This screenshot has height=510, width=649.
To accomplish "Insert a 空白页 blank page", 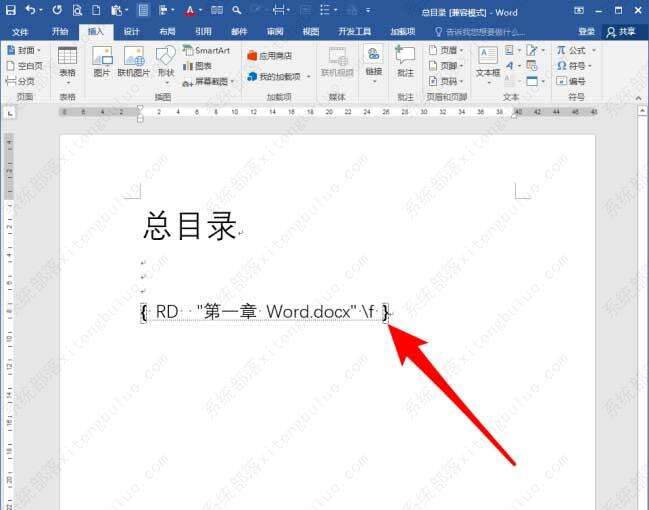I will [25, 66].
